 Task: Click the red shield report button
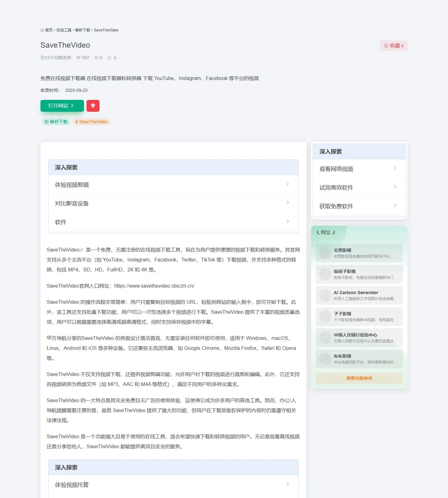[x=93, y=106]
